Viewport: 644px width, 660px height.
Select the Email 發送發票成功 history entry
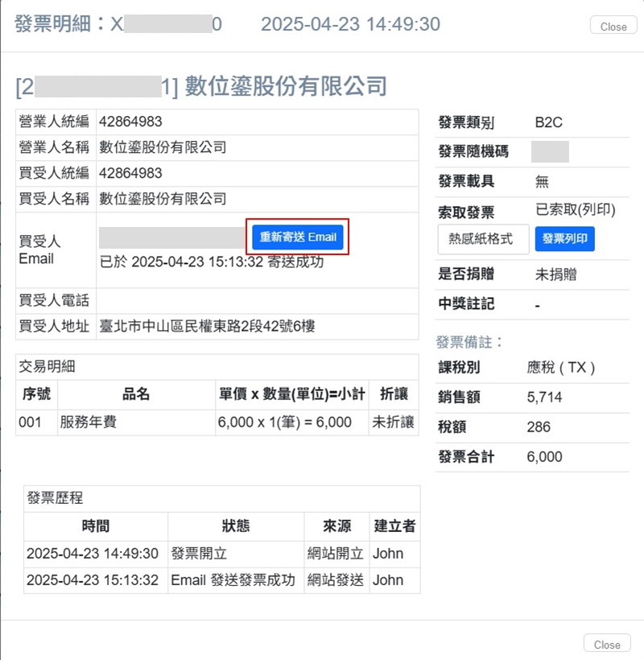pyautogui.click(x=233, y=580)
